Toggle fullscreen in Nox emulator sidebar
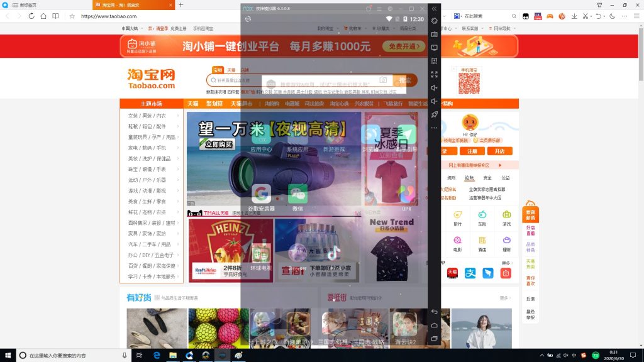The height and width of the screenshot is (362, 644). (434, 74)
